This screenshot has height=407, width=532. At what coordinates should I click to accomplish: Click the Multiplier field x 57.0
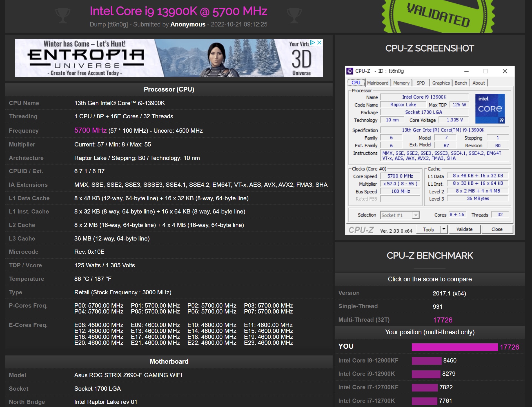pos(400,184)
